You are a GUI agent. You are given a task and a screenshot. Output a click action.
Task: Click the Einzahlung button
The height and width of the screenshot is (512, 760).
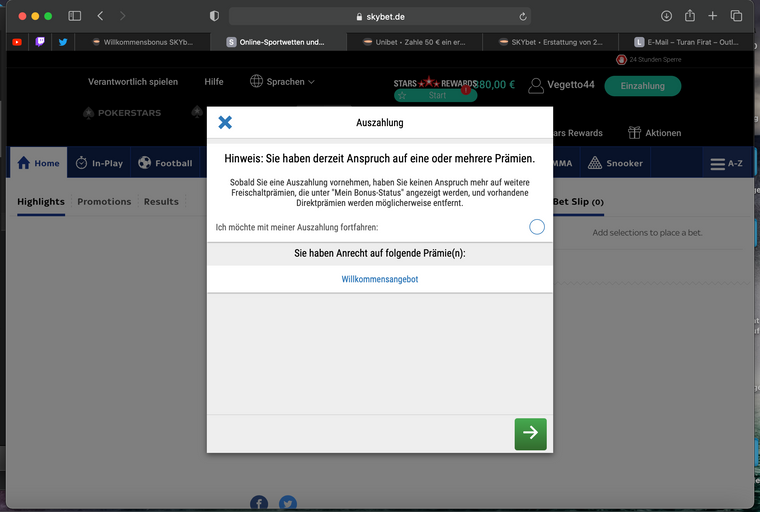click(x=643, y=86)
